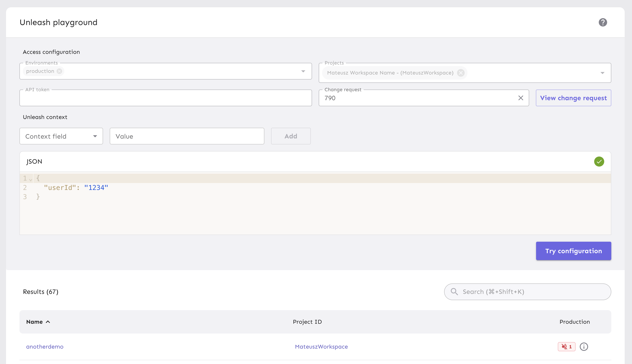Click the red disabled badge for anotherdemo
The width and height of the screenshot is (632, 364).
point(566,347)
